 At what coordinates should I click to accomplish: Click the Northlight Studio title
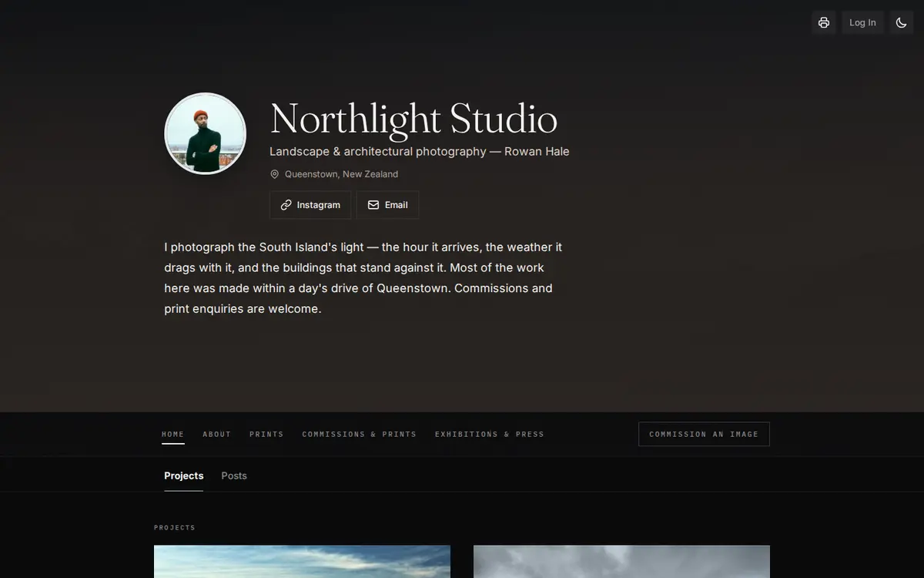(x=413, y=119)
